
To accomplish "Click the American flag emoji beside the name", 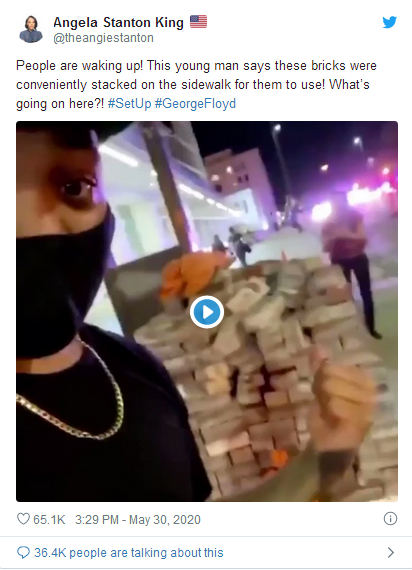I will (x=199, y=22).
